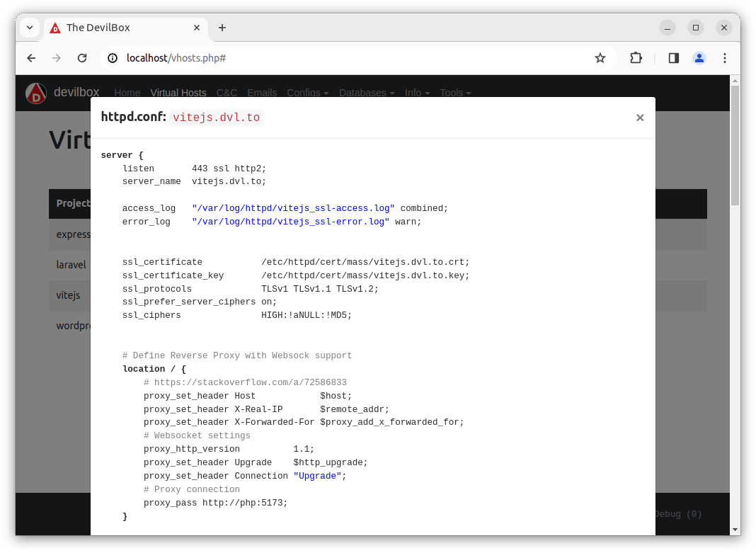Screen dimensions: 756x553
Task: Open the Virtual Hosts nav item
Action: (x=178, y=93)
